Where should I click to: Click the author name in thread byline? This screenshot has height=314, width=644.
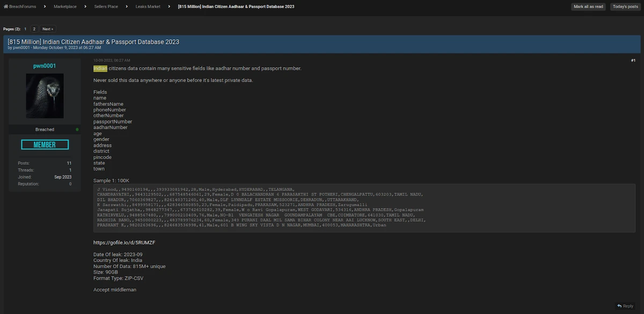click(x=21, y=48)
